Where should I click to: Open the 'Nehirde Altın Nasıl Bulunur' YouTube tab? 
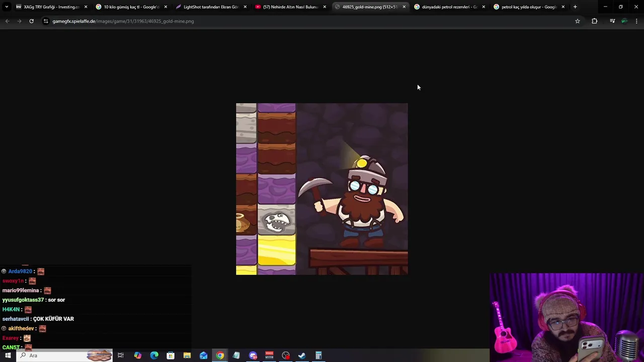290,7
